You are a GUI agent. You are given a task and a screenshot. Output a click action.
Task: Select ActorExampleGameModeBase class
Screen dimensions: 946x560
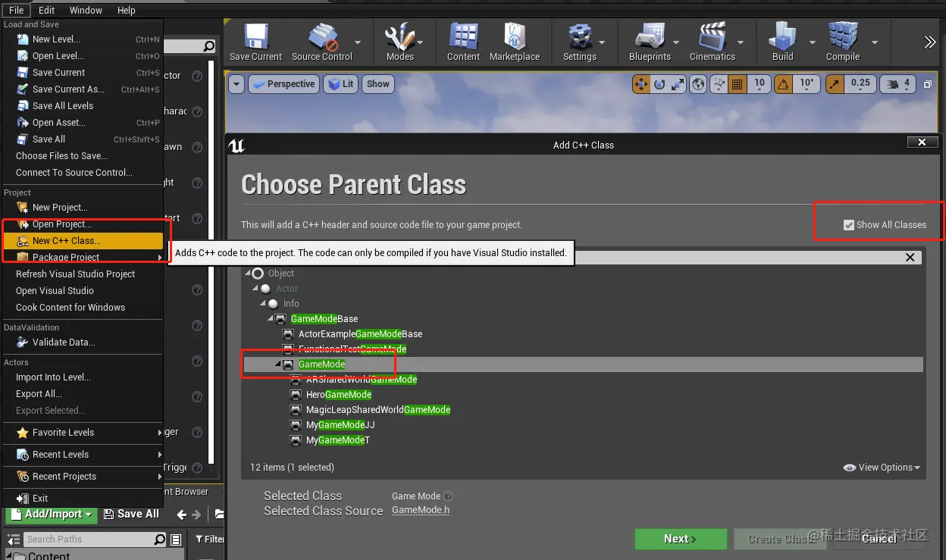click(x=360, y=334)
